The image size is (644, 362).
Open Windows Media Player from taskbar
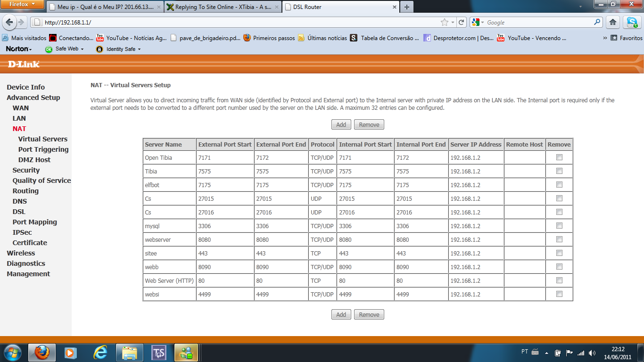(71, 352)
